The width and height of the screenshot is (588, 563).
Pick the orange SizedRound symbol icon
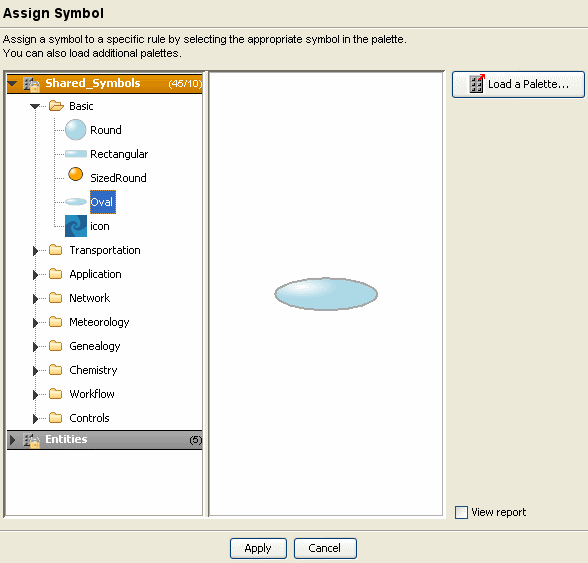[76, 174]
